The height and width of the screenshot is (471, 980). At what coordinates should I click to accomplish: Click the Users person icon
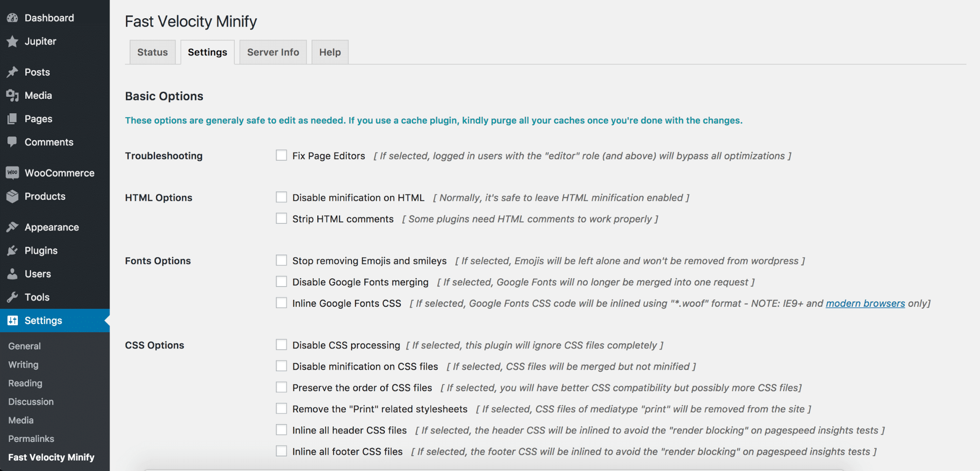coord(12,274)
